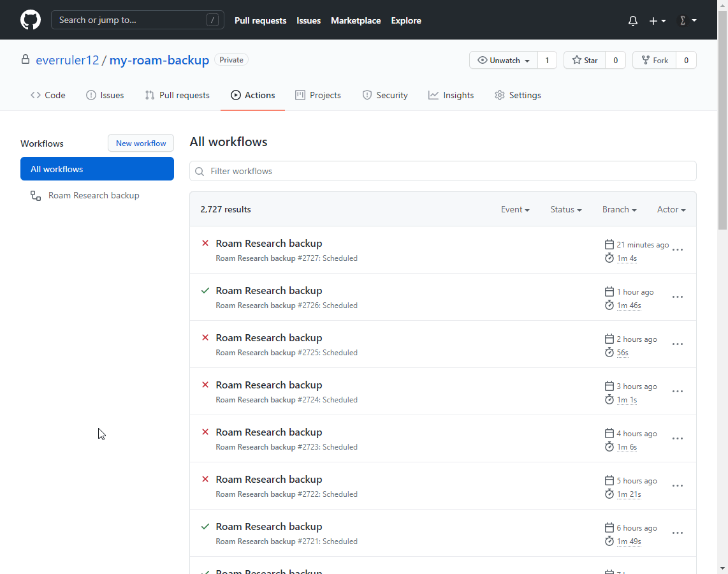Open run #2724 Roam Research backup title
The image size is (728, 574).
269,385
